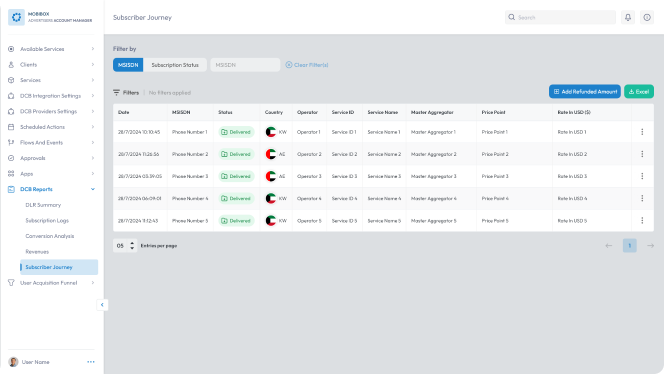Expand Approvals chevron
664x374 pixels.
[93, 158]
